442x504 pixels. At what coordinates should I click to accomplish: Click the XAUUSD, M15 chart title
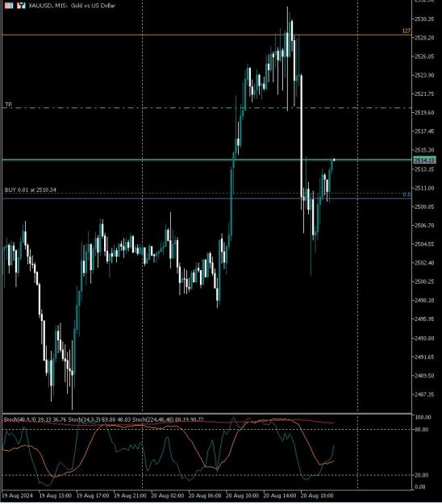click(72, 6)
